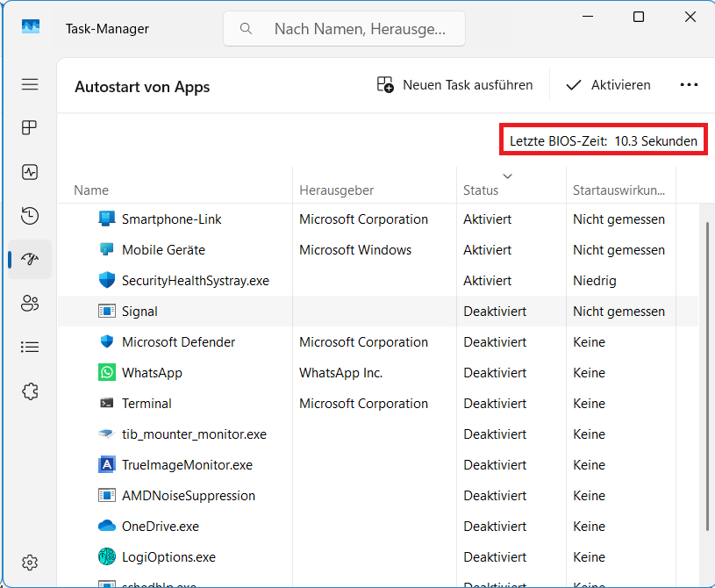Open the Users page icon
This screenshot has height=588, width=715.
tap(30, 303)
